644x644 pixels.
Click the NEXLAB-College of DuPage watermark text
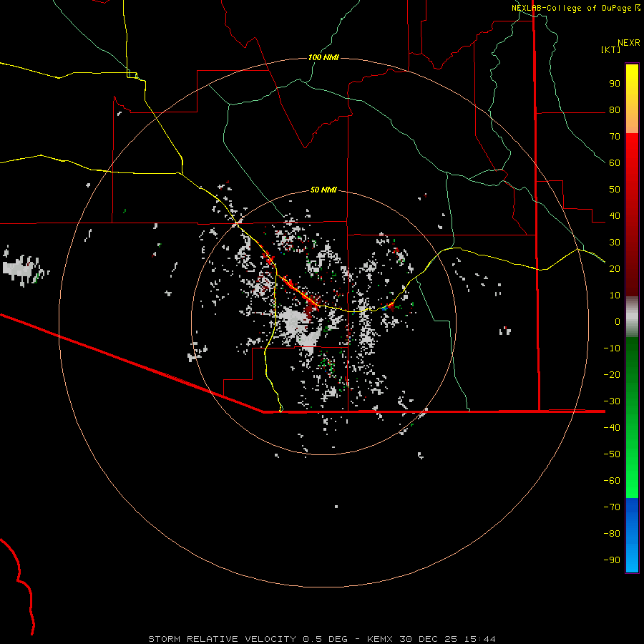pyautogui.click(x=571, y=8)
